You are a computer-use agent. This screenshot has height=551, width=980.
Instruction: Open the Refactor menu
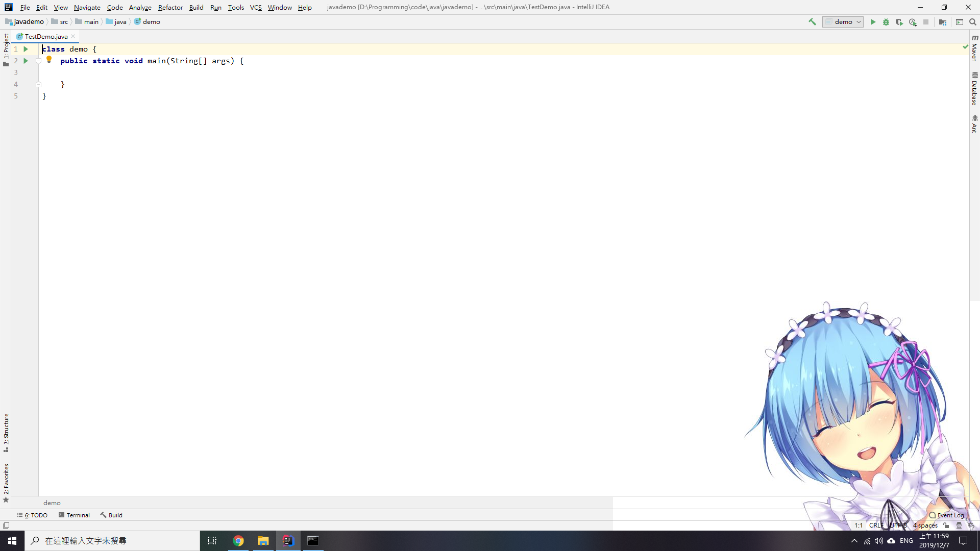[x=170, y=7]
